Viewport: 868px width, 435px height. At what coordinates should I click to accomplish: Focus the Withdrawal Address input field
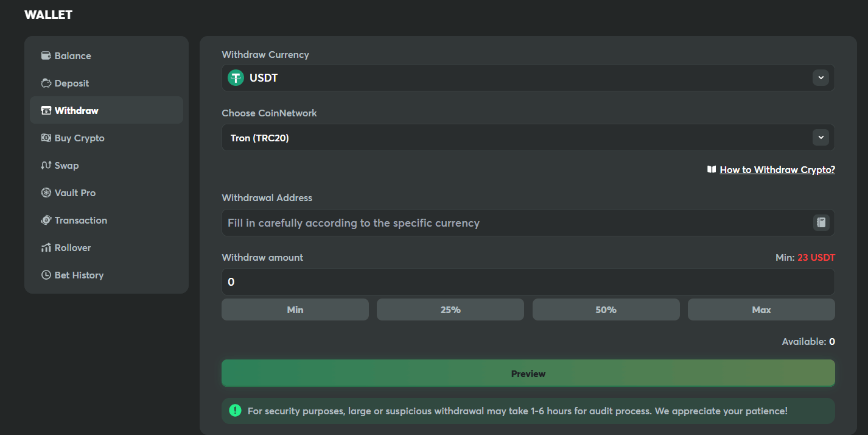[528, 223]
